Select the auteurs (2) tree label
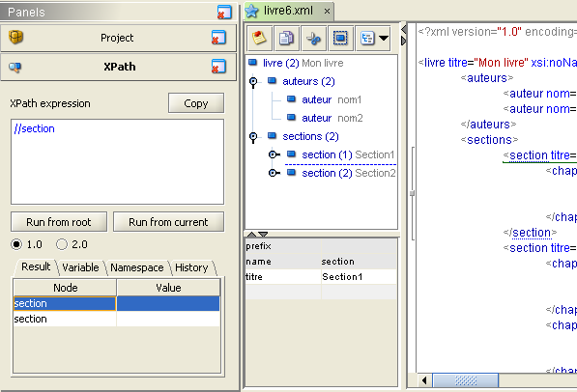 coord(308,81)
